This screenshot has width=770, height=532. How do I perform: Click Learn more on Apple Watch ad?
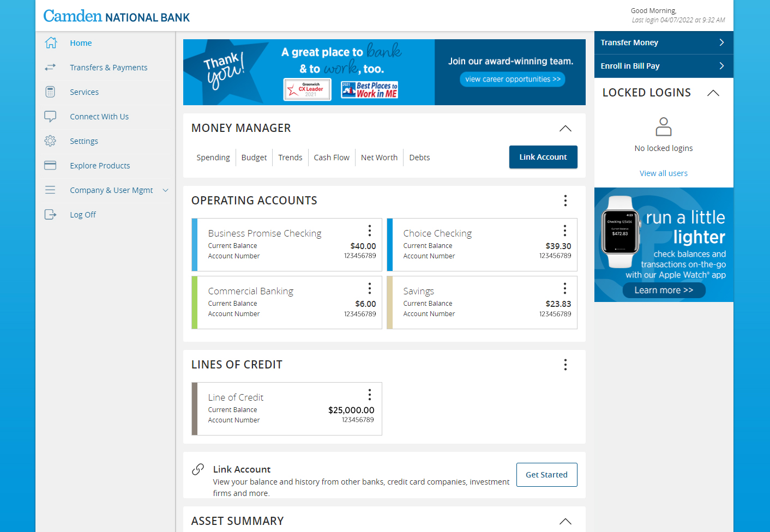(x=664, y=291)
